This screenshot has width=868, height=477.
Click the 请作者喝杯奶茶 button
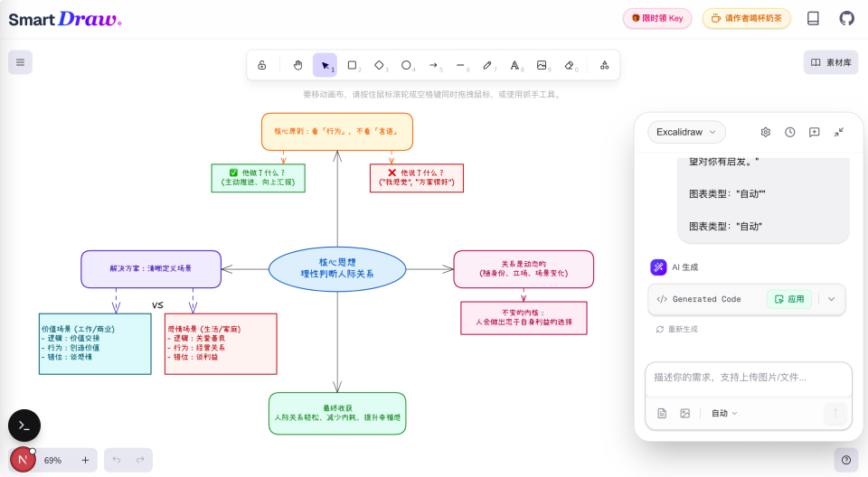[746, 18]
